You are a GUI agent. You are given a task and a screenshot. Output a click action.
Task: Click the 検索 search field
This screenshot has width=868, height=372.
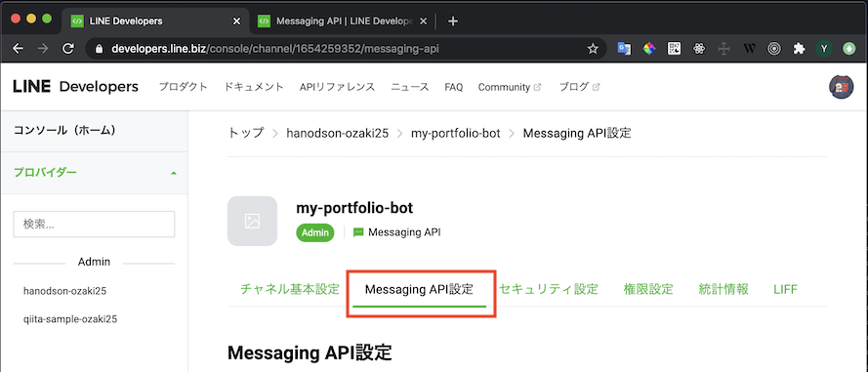[94, 225]
